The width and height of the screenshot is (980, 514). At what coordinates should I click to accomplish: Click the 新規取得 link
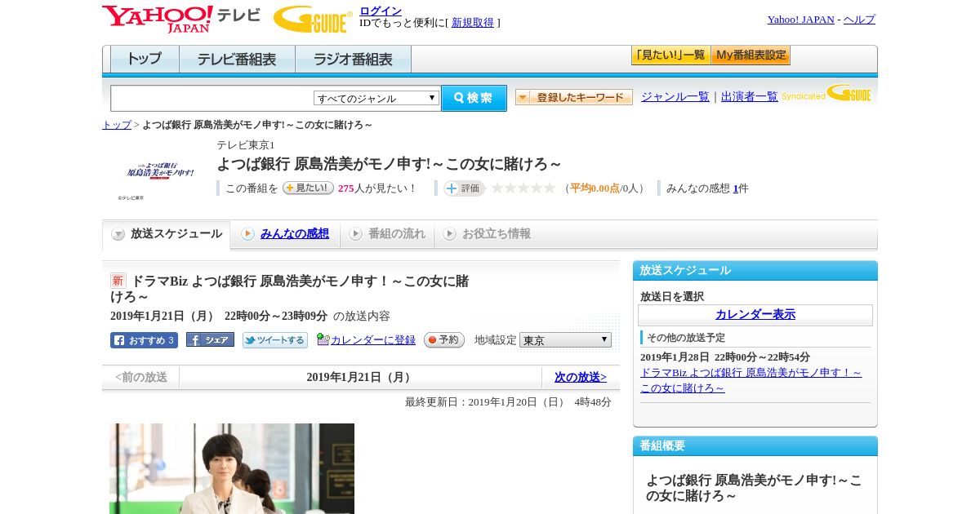coord(473,23)
